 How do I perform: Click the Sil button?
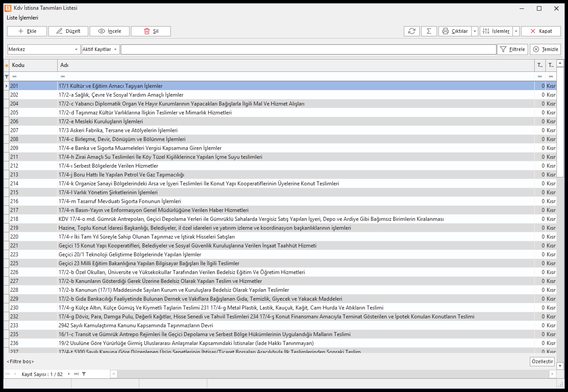150,31
